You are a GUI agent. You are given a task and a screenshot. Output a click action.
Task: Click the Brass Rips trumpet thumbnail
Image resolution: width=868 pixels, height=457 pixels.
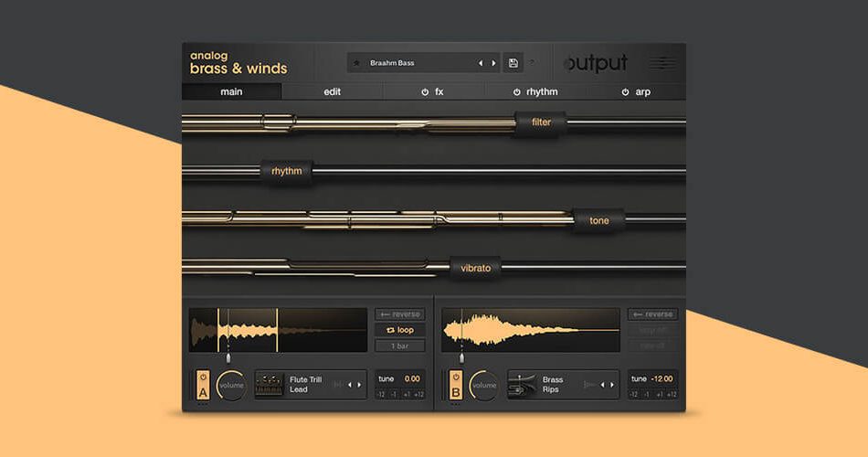(522, 385)
